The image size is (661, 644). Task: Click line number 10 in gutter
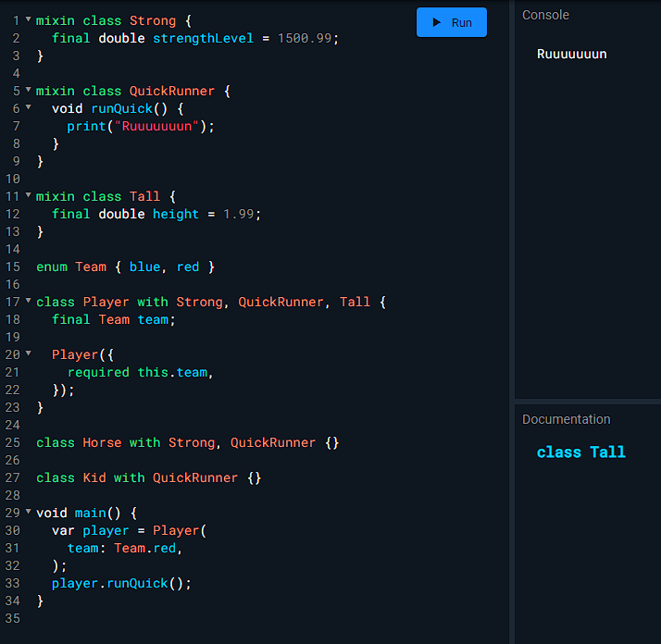pyautogui.click(x=13, y=179)
